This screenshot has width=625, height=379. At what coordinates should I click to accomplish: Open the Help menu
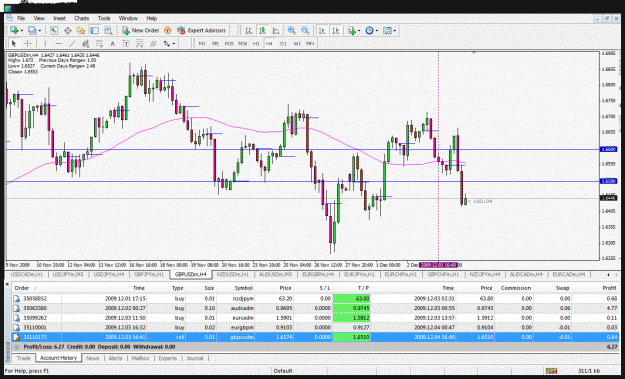151,18
